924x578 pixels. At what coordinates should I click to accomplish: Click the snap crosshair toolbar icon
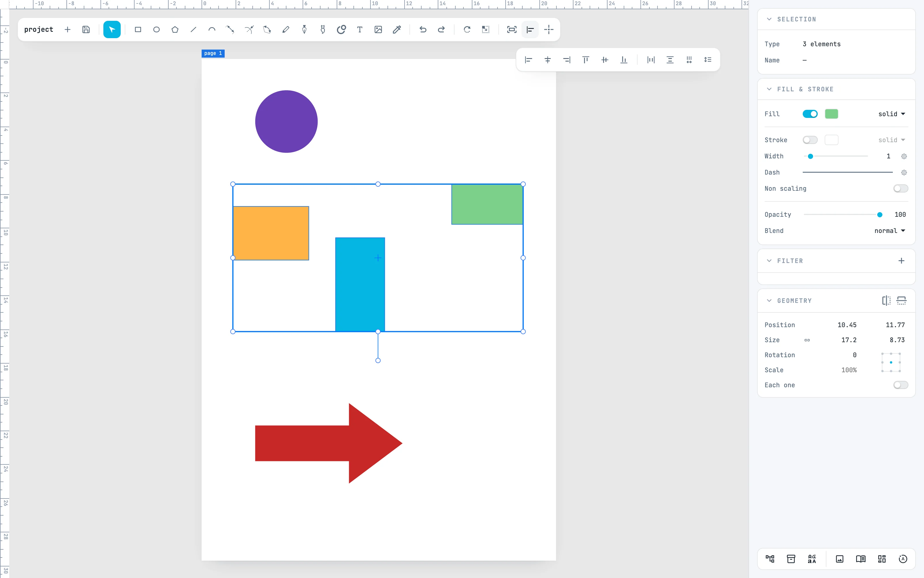point(549,29)
